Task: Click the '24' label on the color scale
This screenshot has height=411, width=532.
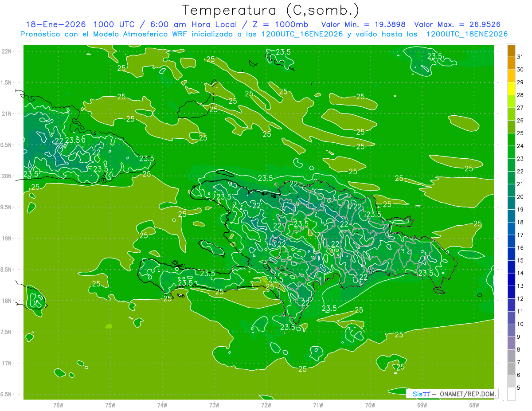Action: pos(520,146)
